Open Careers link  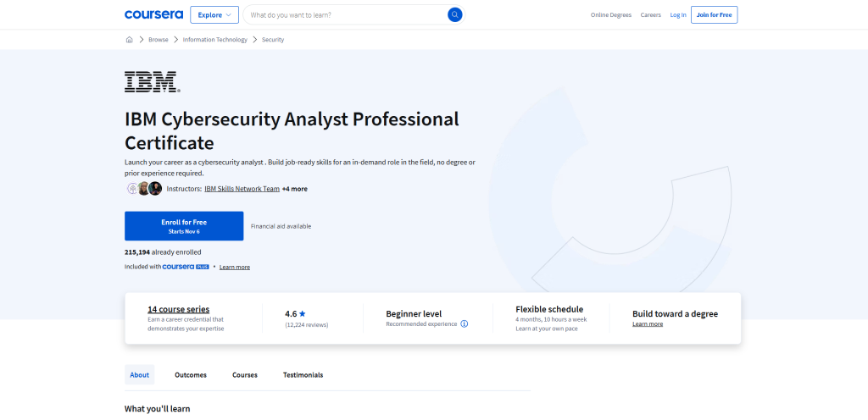click(650, 15)
